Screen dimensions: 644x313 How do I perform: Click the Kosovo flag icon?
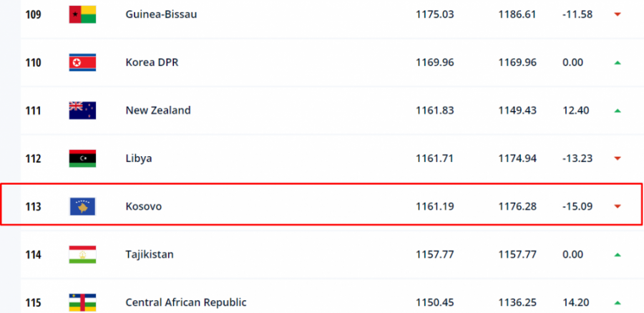(x=82, y=206)
